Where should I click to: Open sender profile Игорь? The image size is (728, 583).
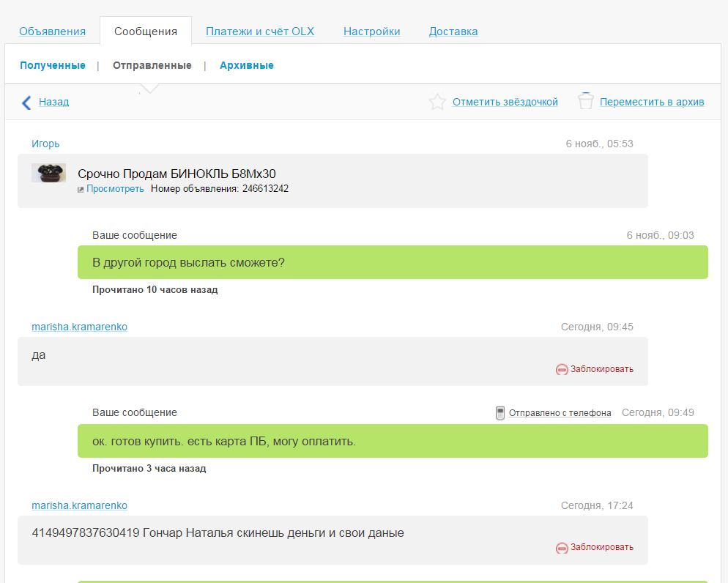point(45,144)
